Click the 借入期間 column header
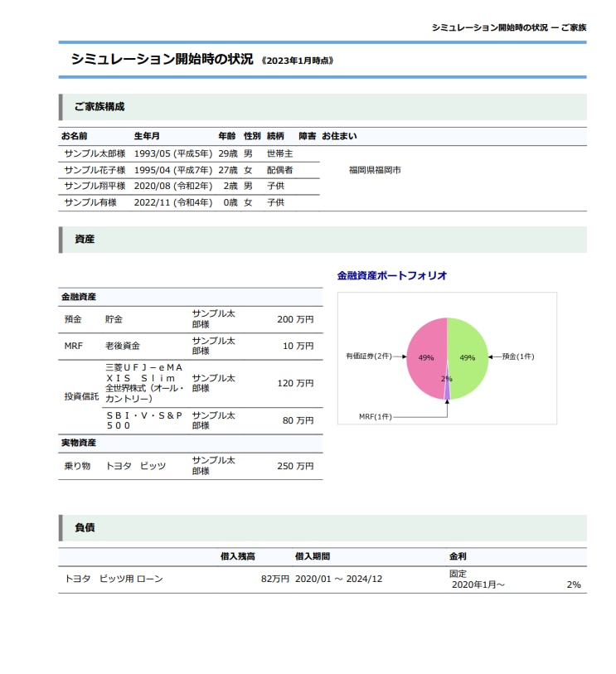The height and width of the screenshot is (674, 616). point(313,556)
